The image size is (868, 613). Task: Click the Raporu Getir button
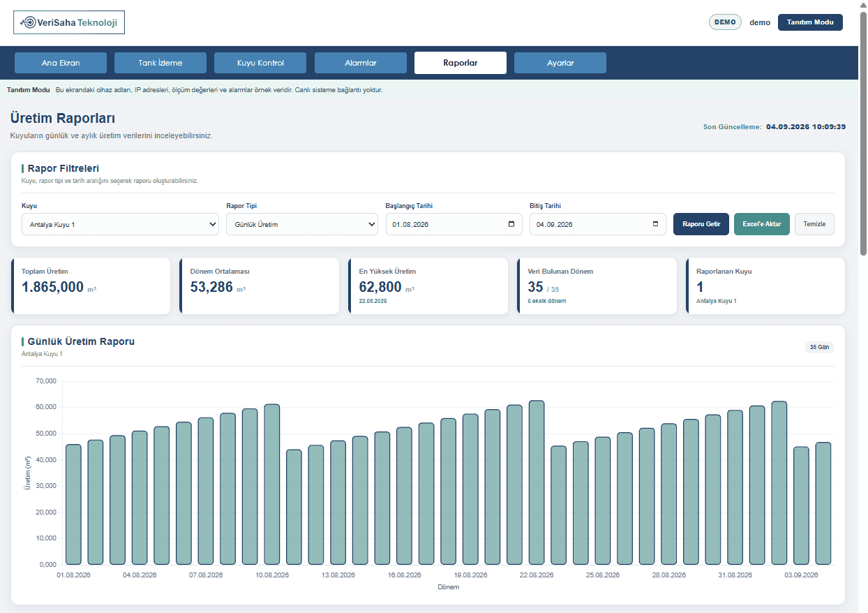click(x=701, y=224)
